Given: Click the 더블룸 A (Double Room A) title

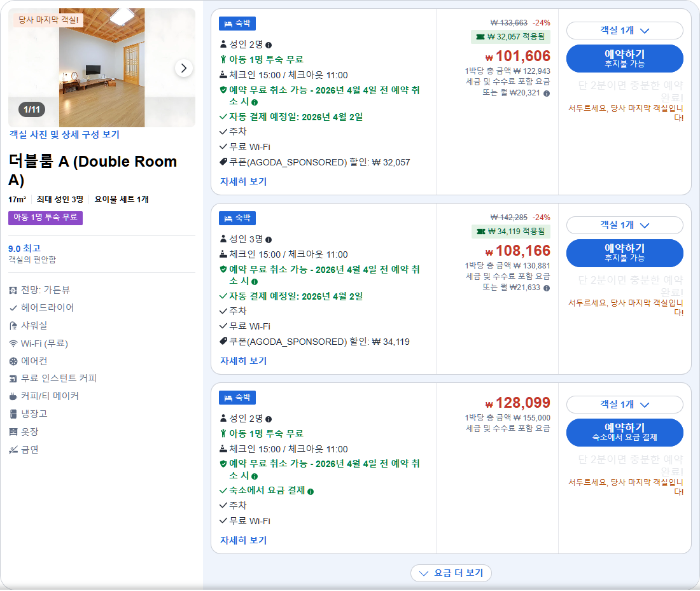Looking at the screenshot, I should coord(93,170).
